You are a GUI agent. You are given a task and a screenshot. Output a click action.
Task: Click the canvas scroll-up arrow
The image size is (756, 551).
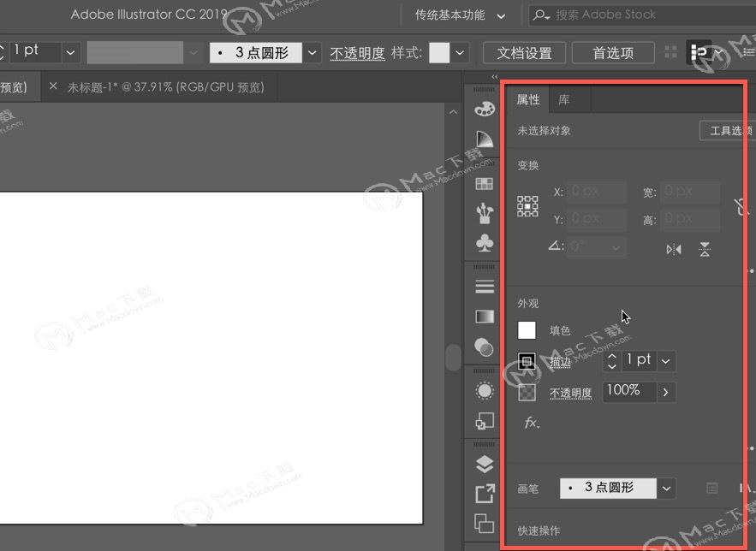click(x=453, y=112)
